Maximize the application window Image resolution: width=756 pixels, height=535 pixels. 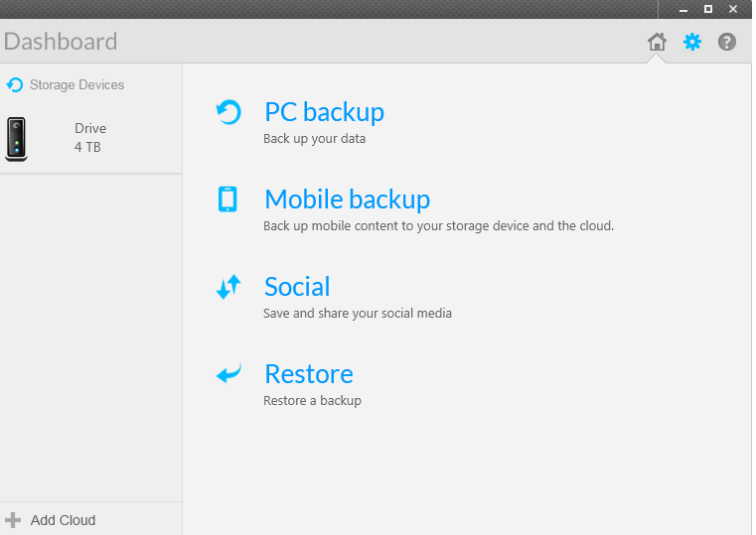(x=708, y=9)
